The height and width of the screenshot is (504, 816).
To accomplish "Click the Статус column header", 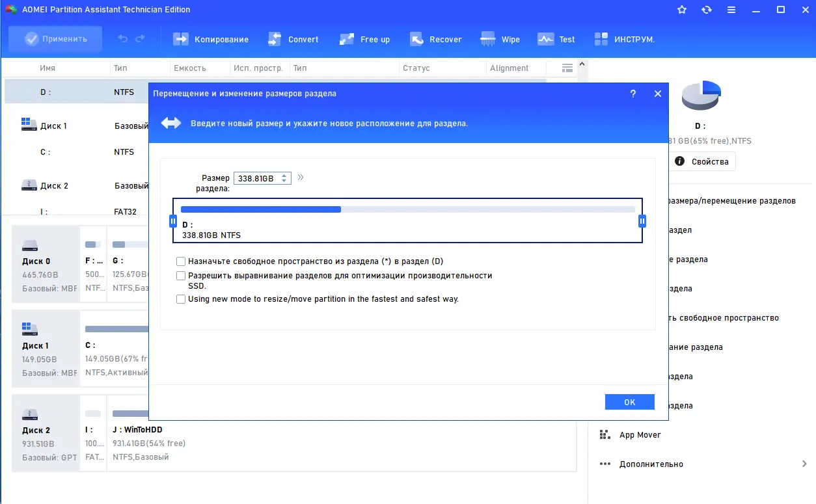I will (416, 68).
